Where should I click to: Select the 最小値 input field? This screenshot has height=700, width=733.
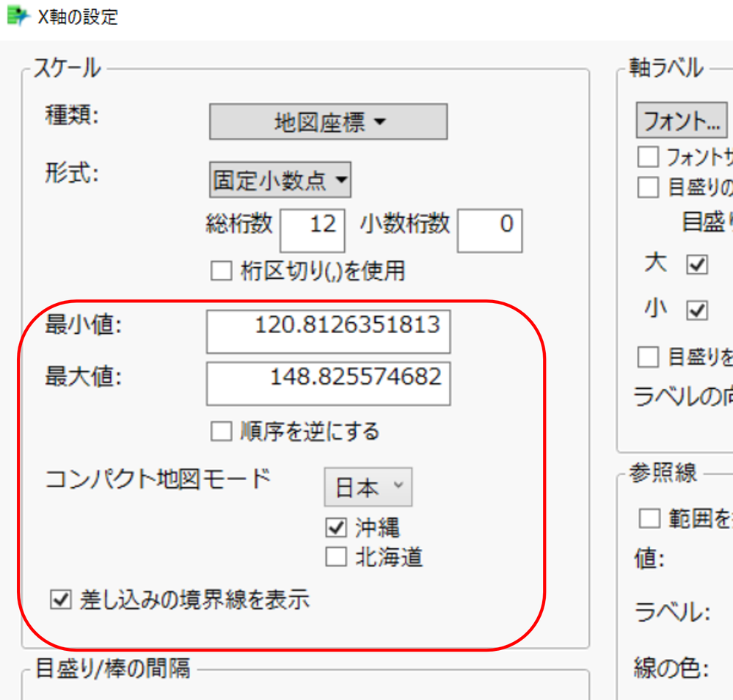[328, 332]
